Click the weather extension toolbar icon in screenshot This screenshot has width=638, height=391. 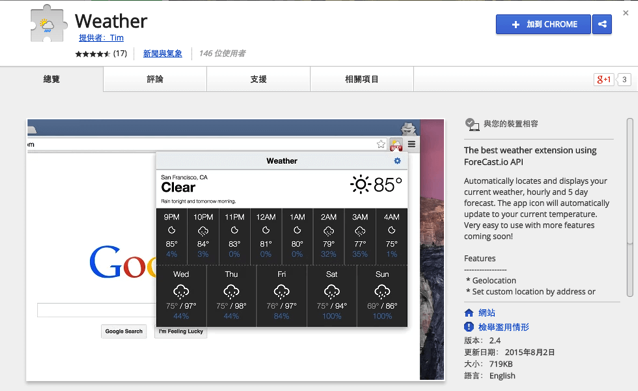point(396,144)
